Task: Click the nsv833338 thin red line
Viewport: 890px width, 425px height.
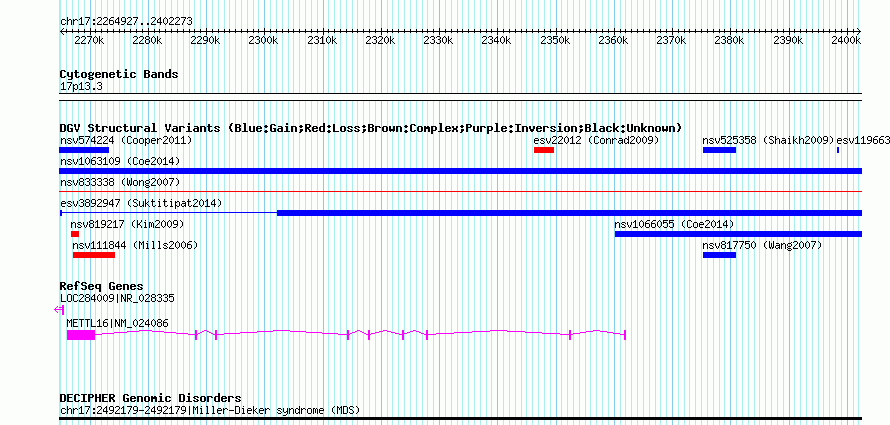Action: click(x=461, y=192)
